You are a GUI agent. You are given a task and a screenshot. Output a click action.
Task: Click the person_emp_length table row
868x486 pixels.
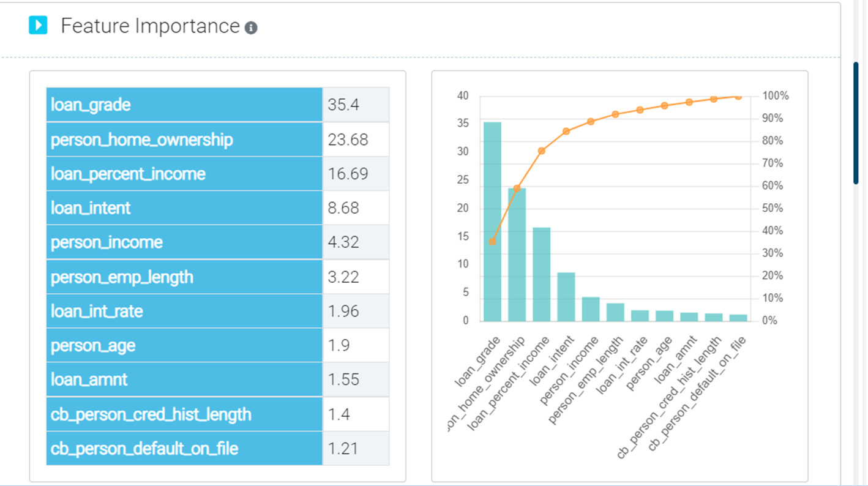[184, 277]
